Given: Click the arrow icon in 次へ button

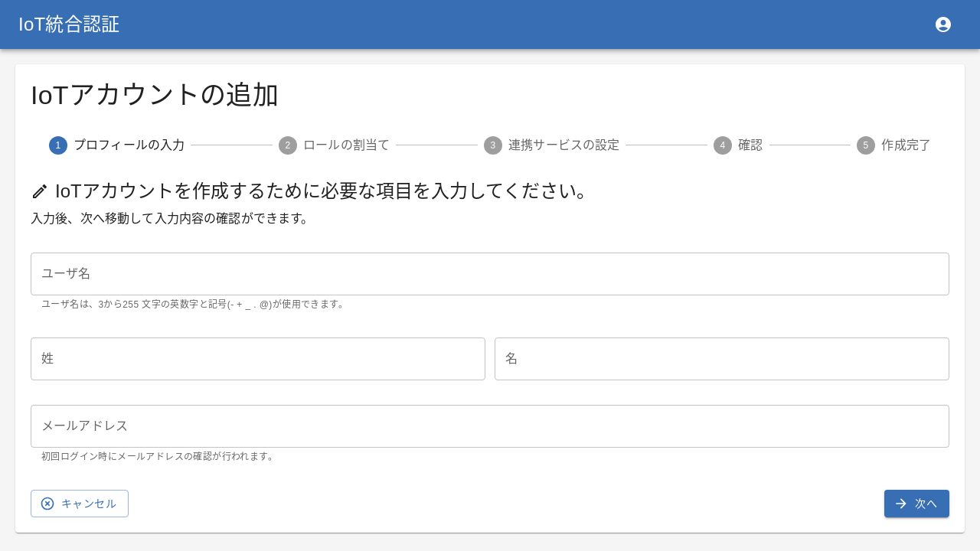Looking at the screenshot, I should (x=901, y=504).
